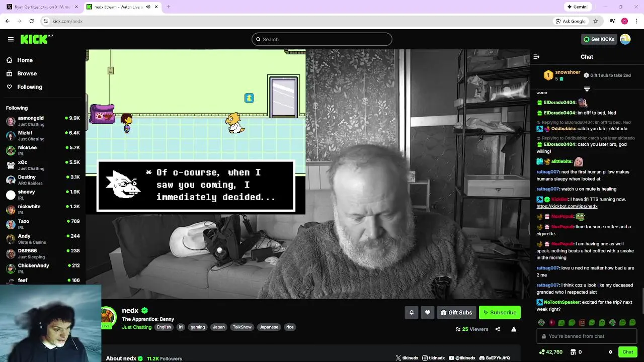Click the Chrome media control icon

(x=612, y=21)
